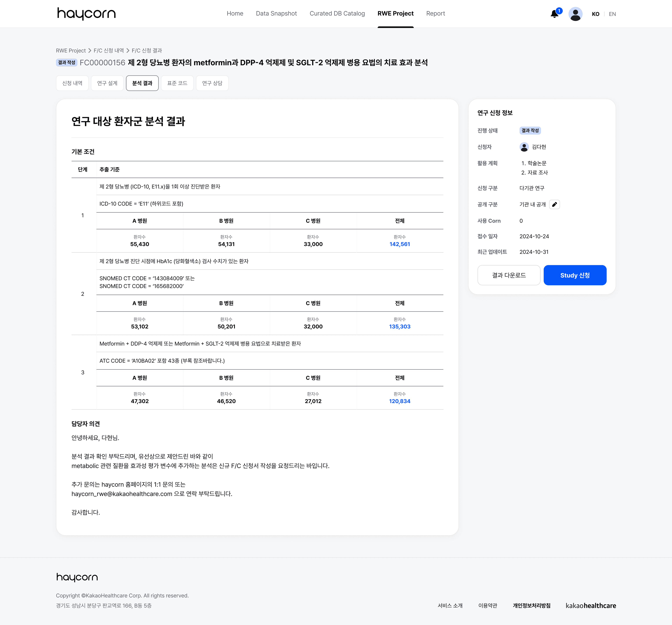Navigate to F/C 신청 내역 breadcrumb
The width and height of the screenshot is (672, 625).
[109, 50]
